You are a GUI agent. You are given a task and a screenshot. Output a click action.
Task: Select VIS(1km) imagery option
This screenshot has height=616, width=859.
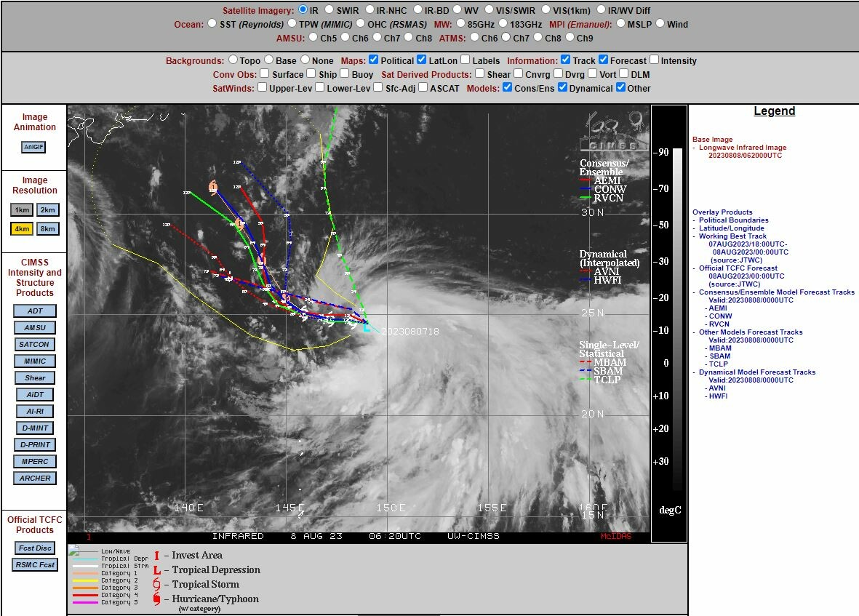(546, 9)
